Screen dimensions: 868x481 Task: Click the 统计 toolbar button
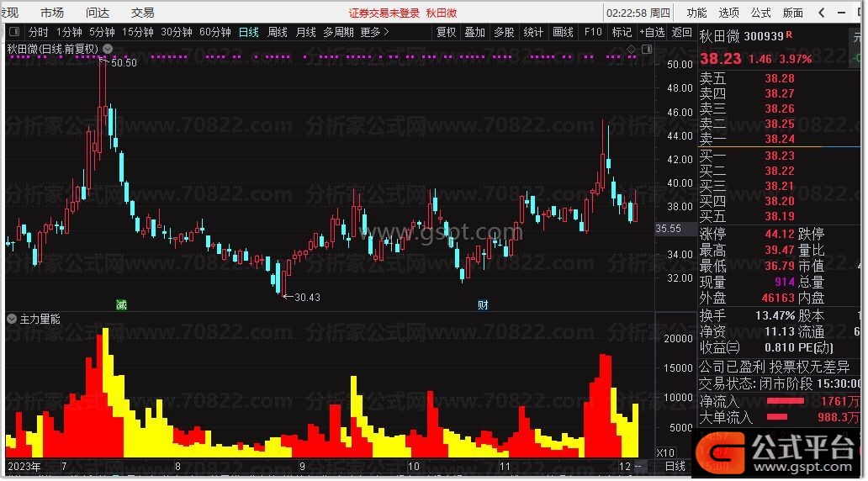[x=533, y=32]
